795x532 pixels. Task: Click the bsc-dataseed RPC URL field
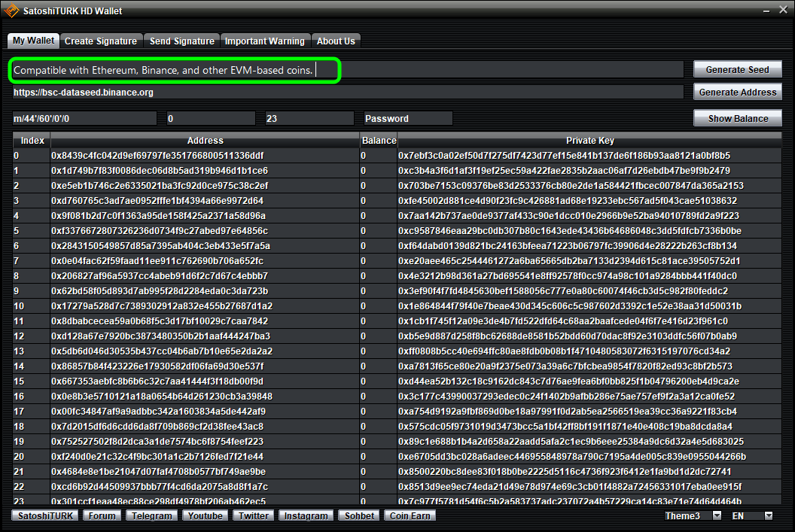click(347, 93)
